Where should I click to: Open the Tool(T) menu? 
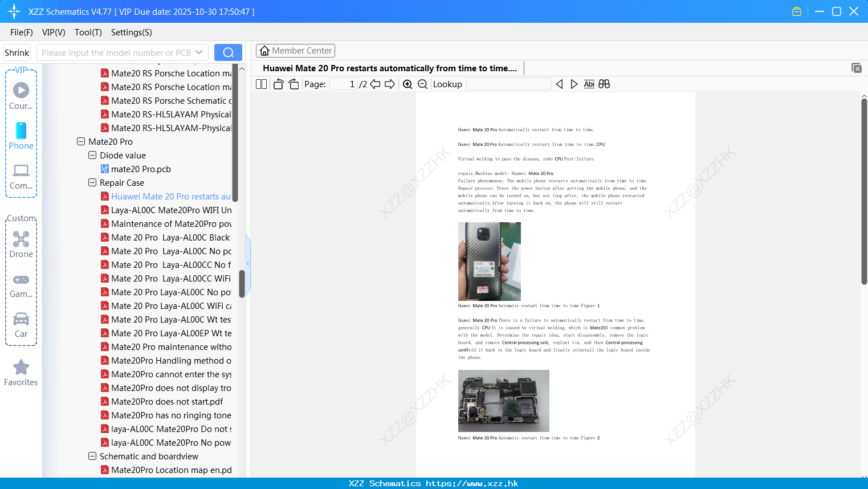(88, 32)
